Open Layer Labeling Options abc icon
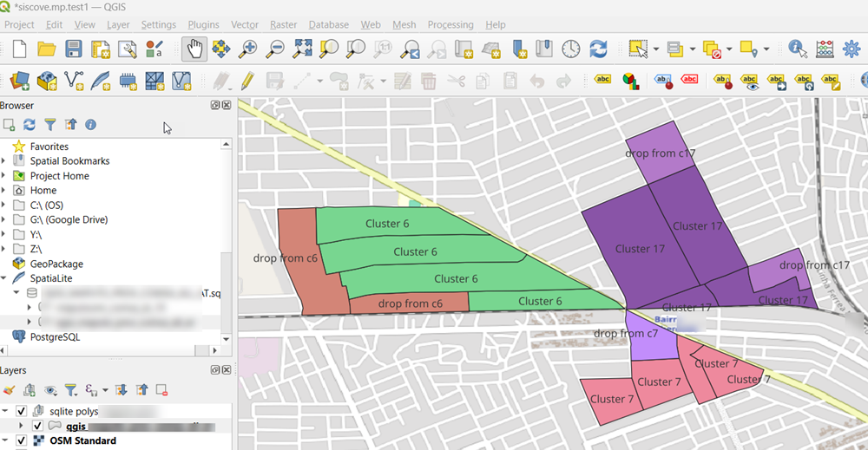Viewport: 868px width, 450px height. 603,80
